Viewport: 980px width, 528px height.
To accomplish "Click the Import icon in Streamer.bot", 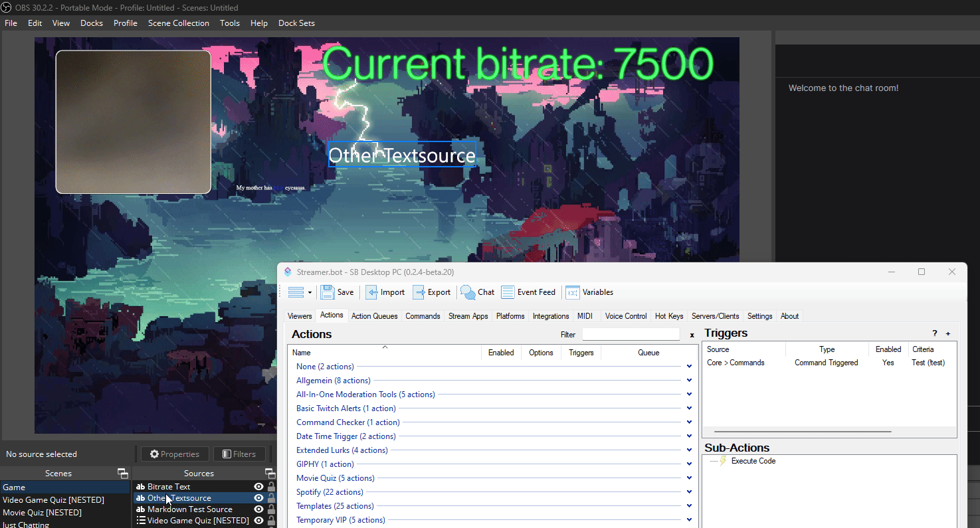I will point(372,292).
